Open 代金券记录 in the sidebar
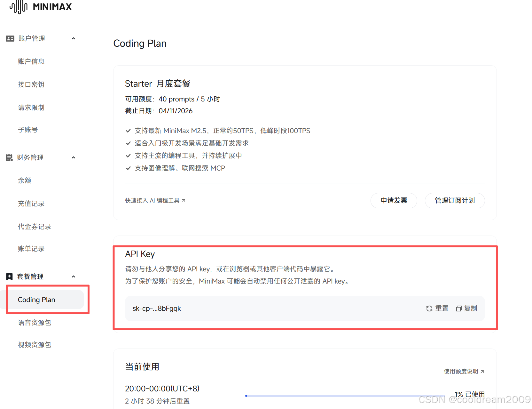Screen dimensions: 532x409 (x=35, y=227)
